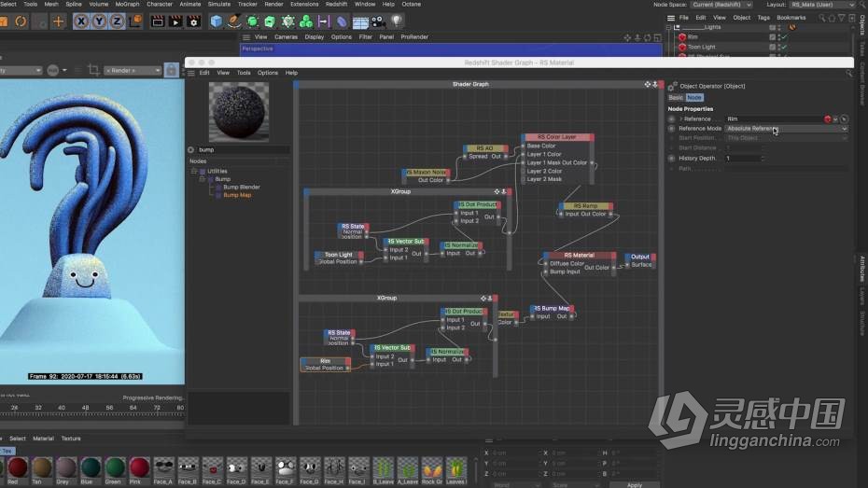Collapse the Bump tree node
This screenshot has height=488, width=868.
(202, 179)
